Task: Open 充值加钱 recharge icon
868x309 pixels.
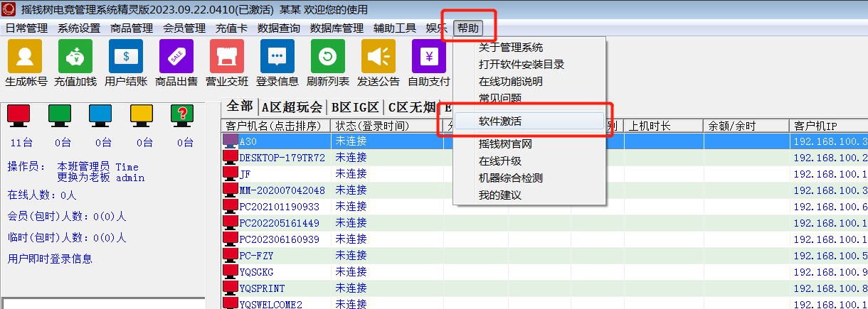Action: coord(75,57)
